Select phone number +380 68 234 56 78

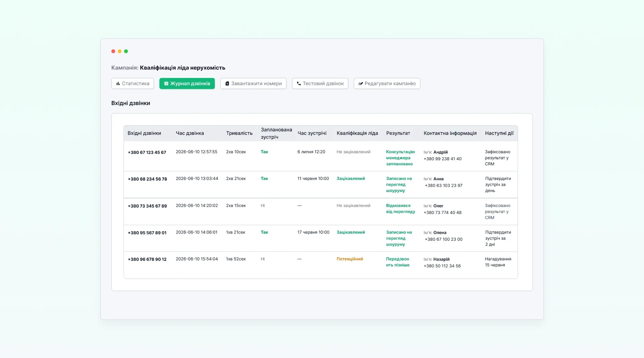147,179
